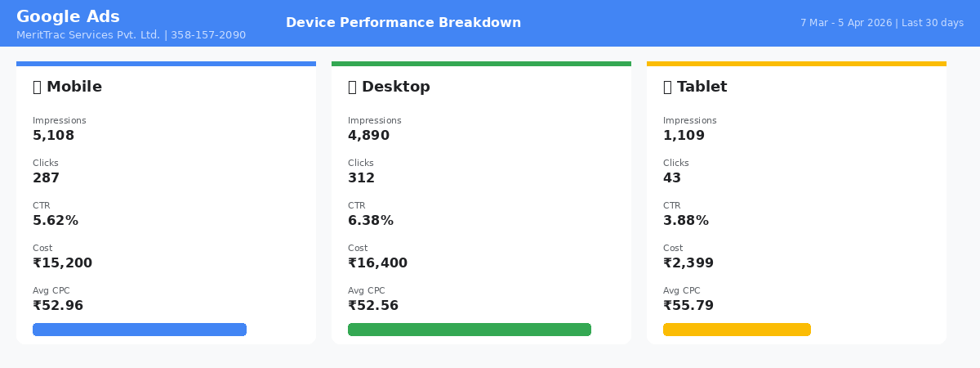
Task: Click the green Desktop progress bar
Action: [470, 330]
